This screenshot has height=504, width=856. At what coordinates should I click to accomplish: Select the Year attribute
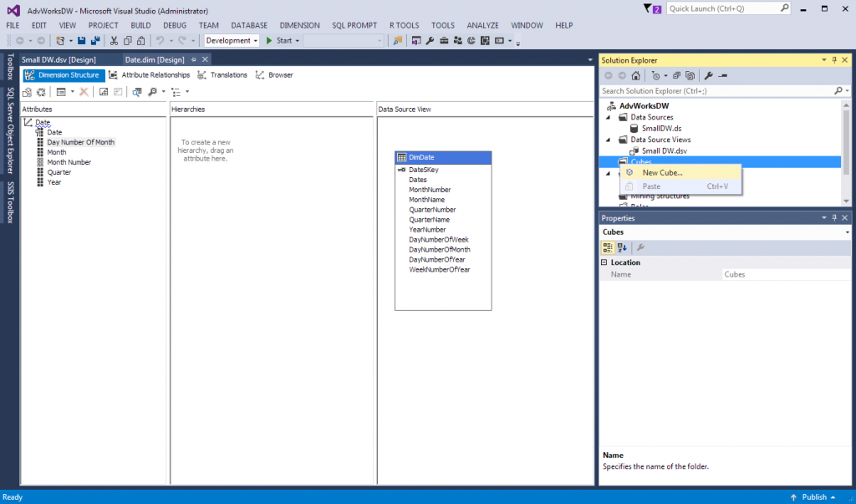click(x=54, y=182)
